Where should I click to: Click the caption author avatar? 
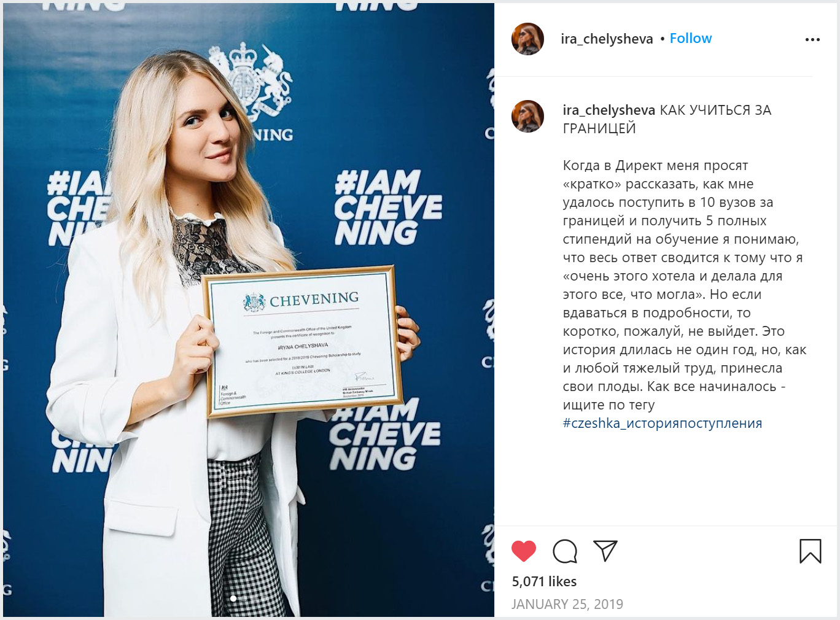pyautogui.click(x=527, y=116)
